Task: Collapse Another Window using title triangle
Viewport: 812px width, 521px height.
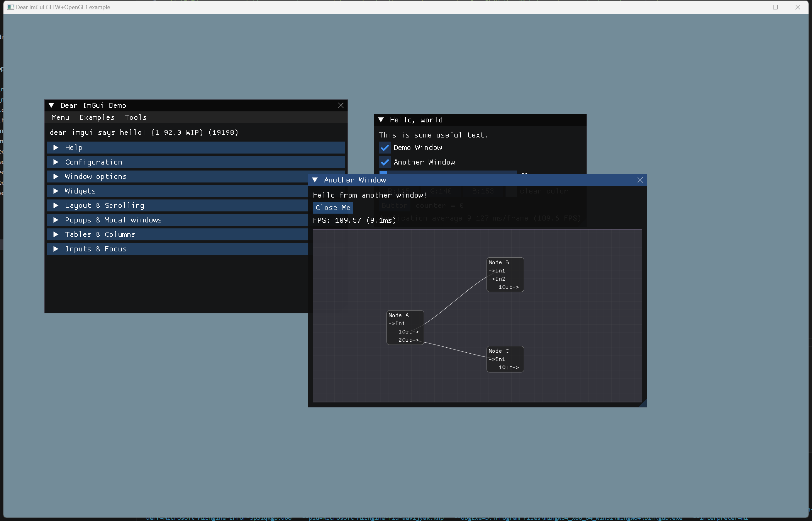Action: click(x=315, y=180)
